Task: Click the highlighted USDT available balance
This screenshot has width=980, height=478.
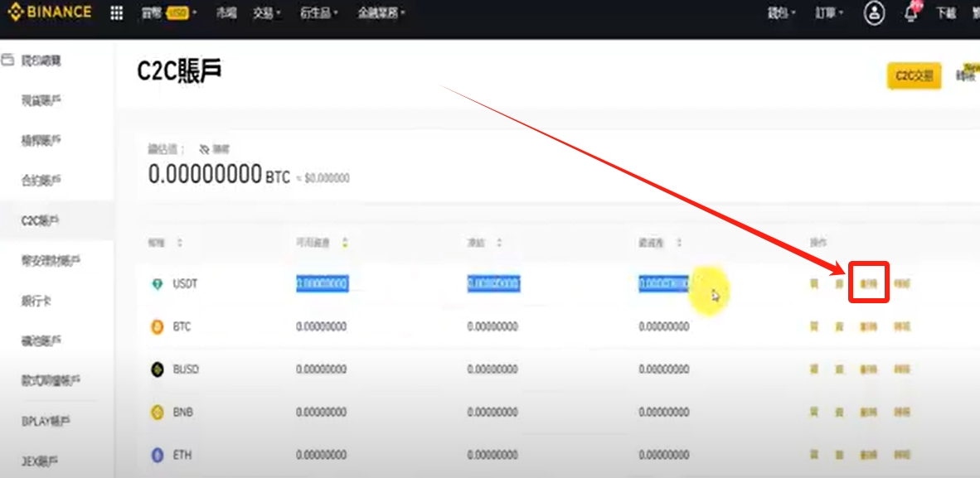Action: 322,284
